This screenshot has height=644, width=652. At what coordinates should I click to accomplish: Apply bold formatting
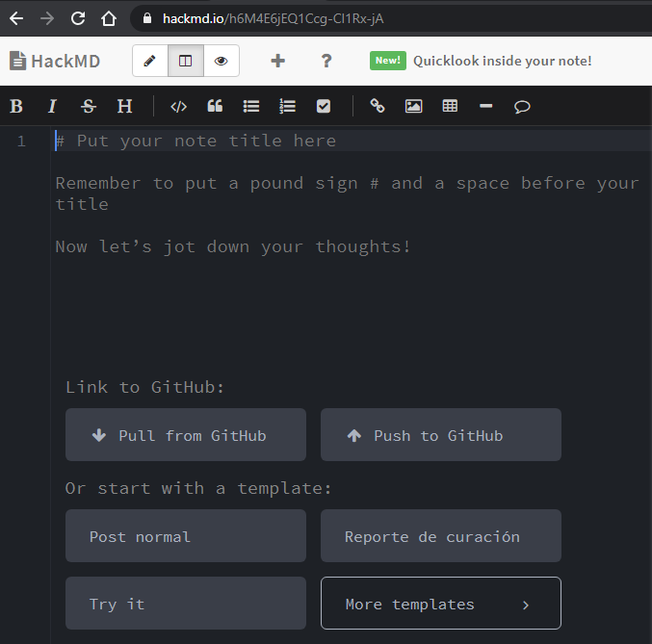click(x=16, y=107)
